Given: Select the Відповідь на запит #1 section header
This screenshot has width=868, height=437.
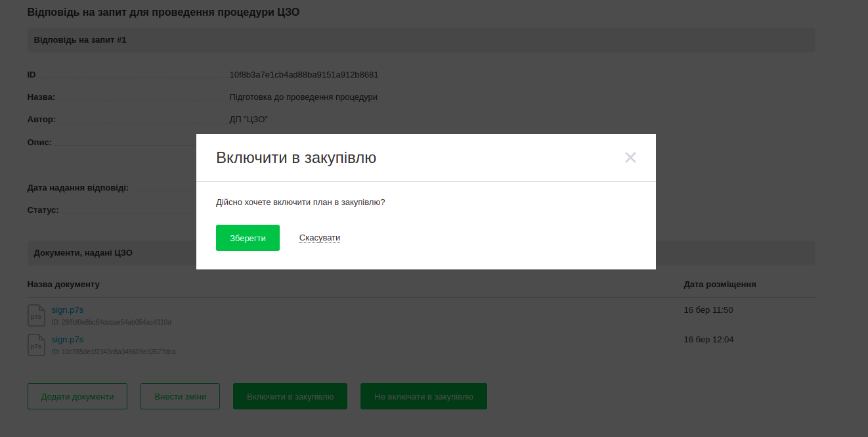Looking at the screenshot, I should [x=80, y=40].
